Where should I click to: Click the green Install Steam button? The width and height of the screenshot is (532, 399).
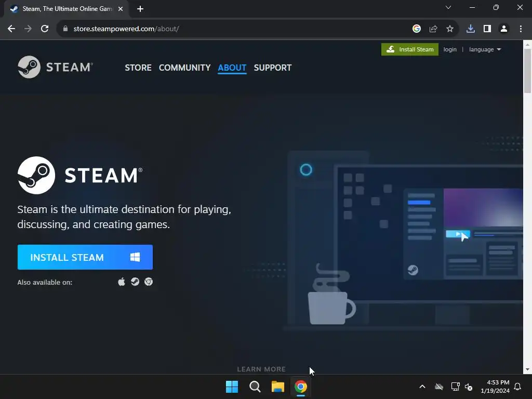coord(410,49)
